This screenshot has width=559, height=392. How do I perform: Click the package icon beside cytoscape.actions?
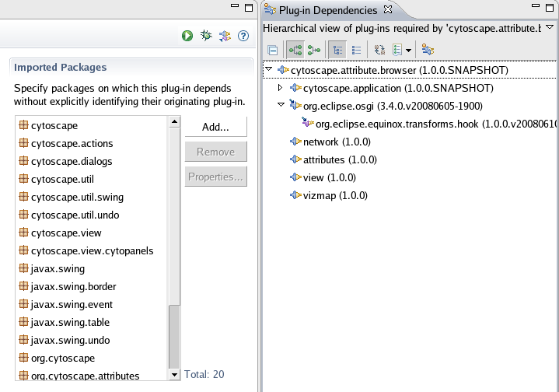(x=23, y=142)
